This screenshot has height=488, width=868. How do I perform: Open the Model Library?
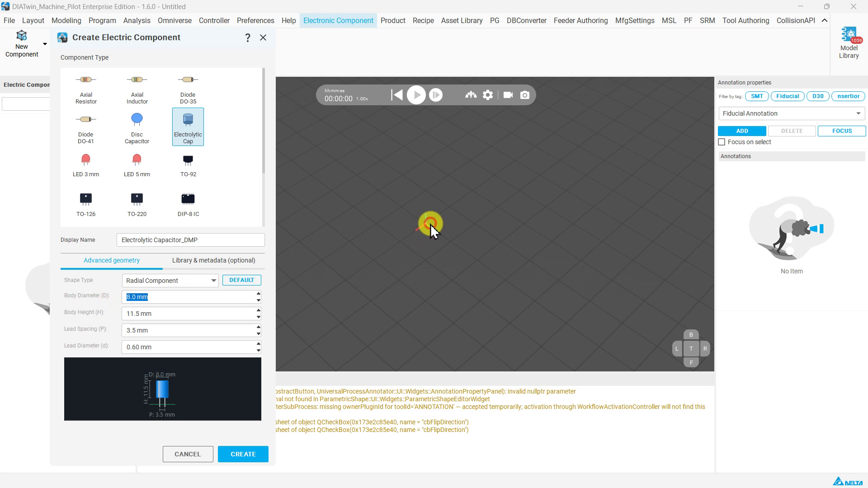pos(849,44)
